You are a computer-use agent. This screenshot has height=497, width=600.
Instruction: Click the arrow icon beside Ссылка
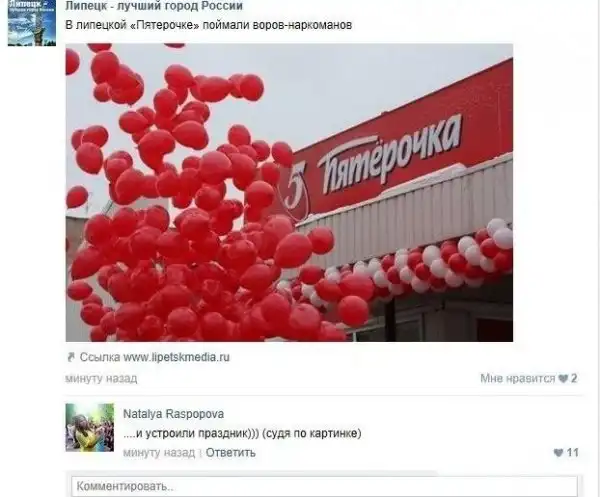pos(71,357)
